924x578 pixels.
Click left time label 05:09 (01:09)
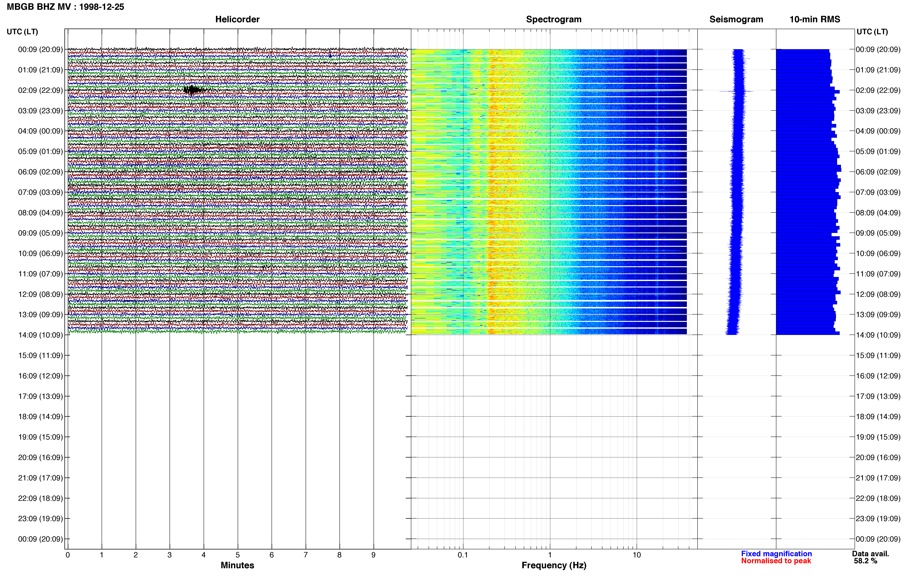coord(41,151)
